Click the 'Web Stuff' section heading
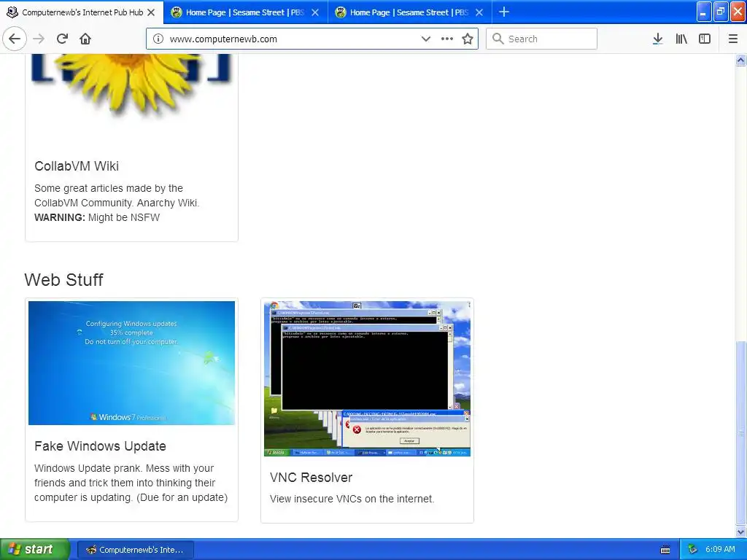The image size is (747, 560). [x=64, y=279]
